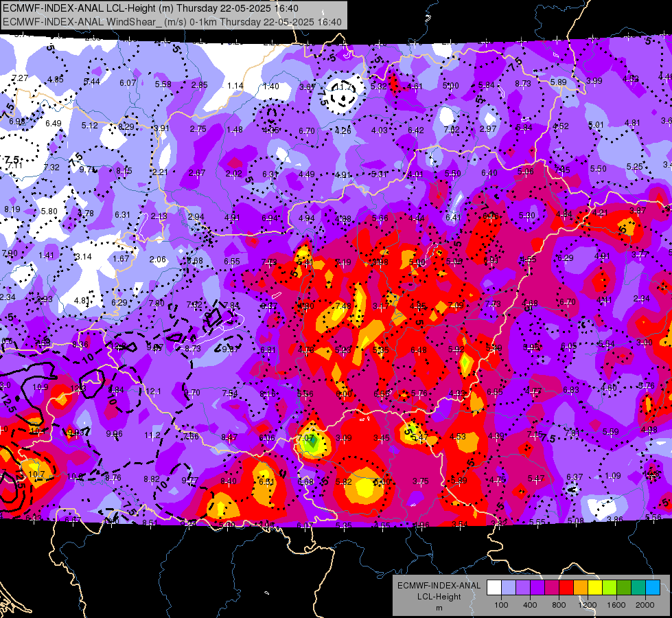
Task: Click the wind shear value 2.06
Action: pyautogui.click(x=158, y=259)
